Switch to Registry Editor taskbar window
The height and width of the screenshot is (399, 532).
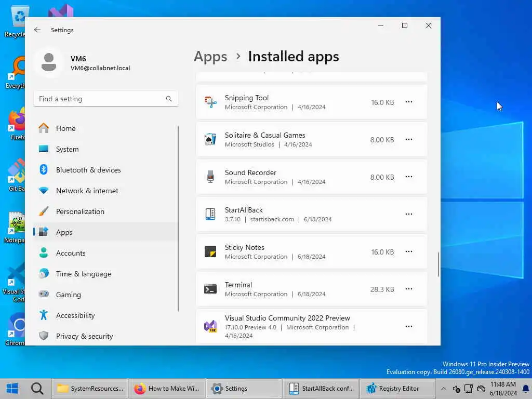pos(397,389)
